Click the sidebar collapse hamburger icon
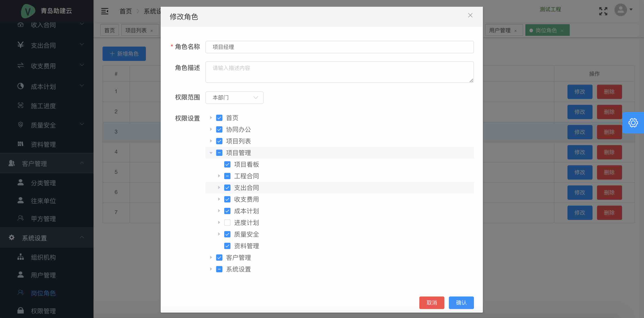Viewport: 644px width, 318px height. (104, 11)
